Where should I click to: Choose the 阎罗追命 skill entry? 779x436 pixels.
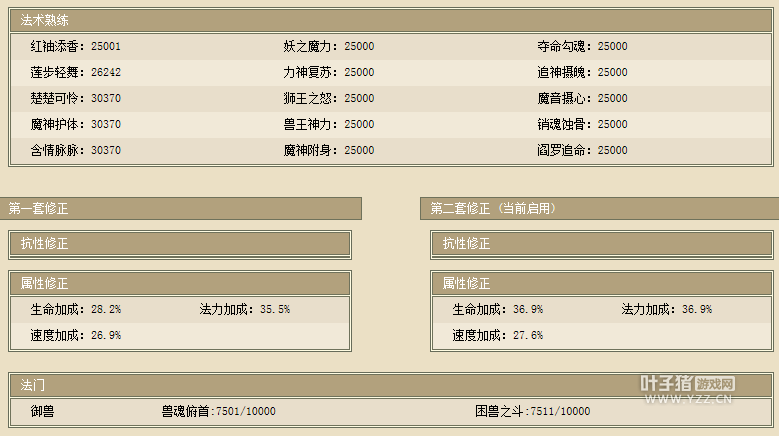[582, 150]
